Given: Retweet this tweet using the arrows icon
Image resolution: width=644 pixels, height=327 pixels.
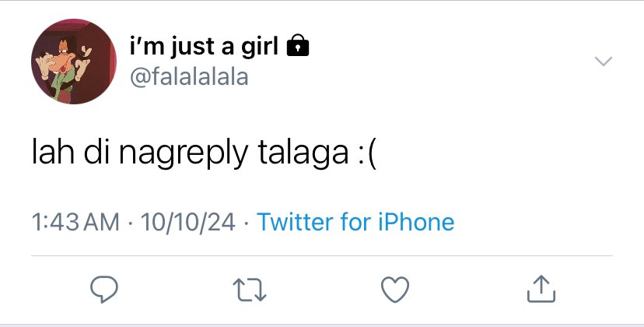Looking at the screenshot, I should (250, 290).
